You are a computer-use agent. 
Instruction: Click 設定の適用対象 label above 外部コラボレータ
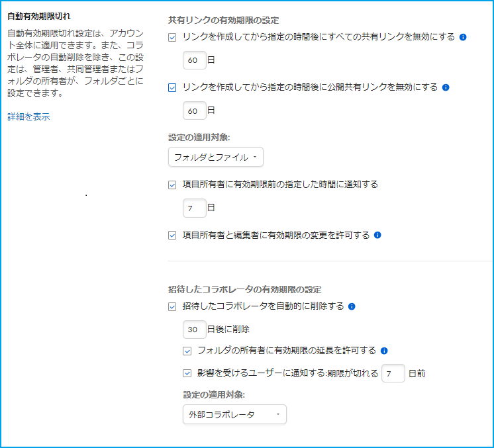coord(214,395)
